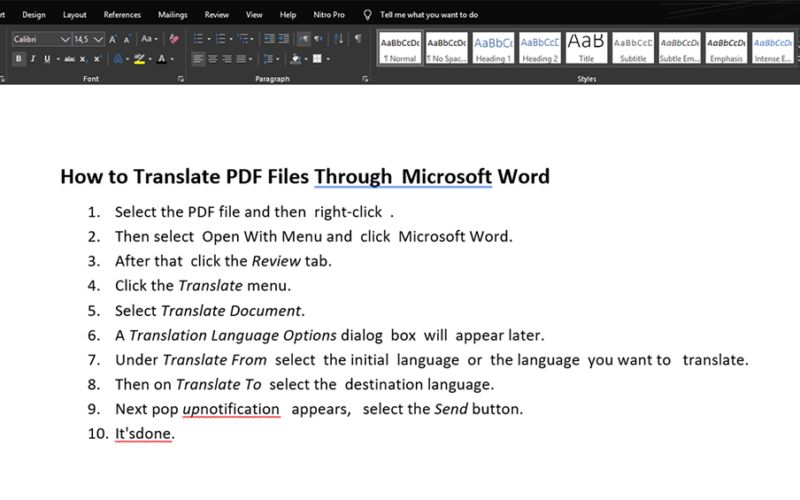Screen dimensions: 800x500
Task: Click the bullets list icon
Action: (198, 39)
